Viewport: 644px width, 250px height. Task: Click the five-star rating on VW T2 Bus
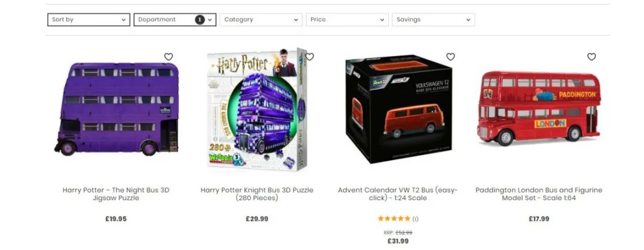(x=394, y=218)
